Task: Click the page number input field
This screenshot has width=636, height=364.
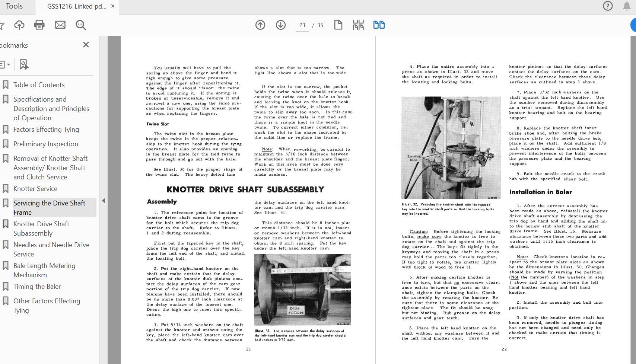Action: [x=302, y=25]
